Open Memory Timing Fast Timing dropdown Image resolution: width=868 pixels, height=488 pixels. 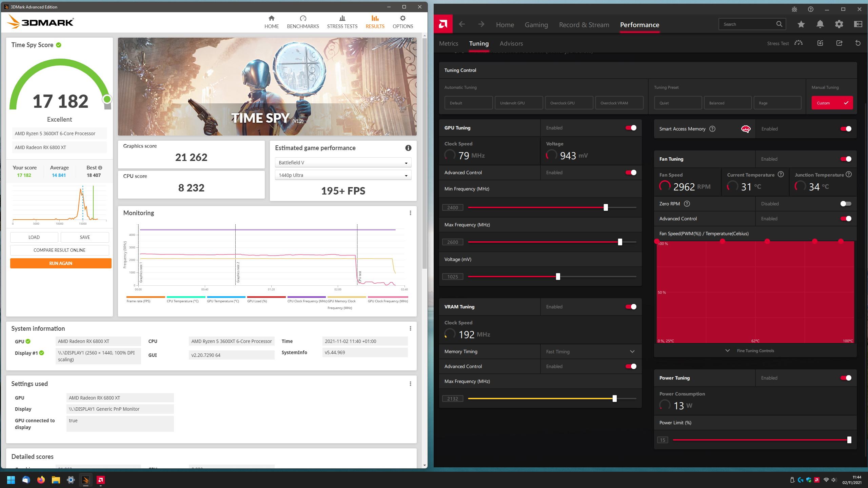click(x=591, y=351)
